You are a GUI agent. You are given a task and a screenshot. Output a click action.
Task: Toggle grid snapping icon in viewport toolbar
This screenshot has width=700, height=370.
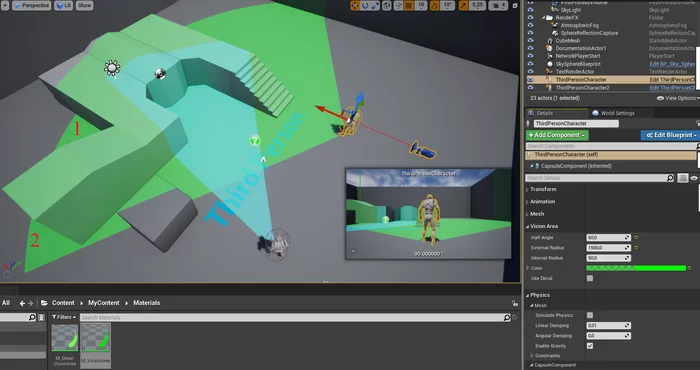click(409, 5)
